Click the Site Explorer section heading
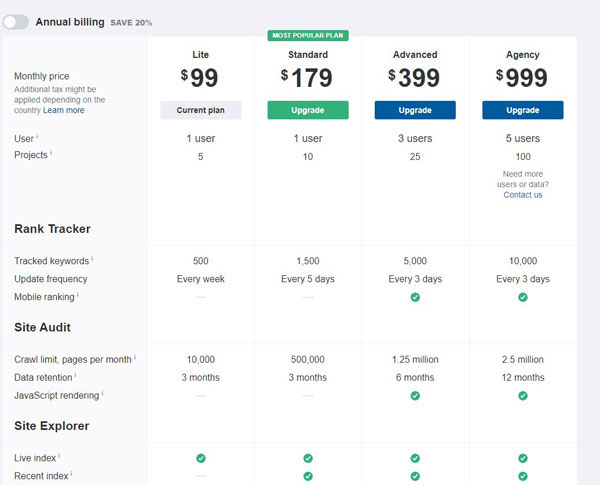This screenshot has width=600, height=485. [52, 426]
